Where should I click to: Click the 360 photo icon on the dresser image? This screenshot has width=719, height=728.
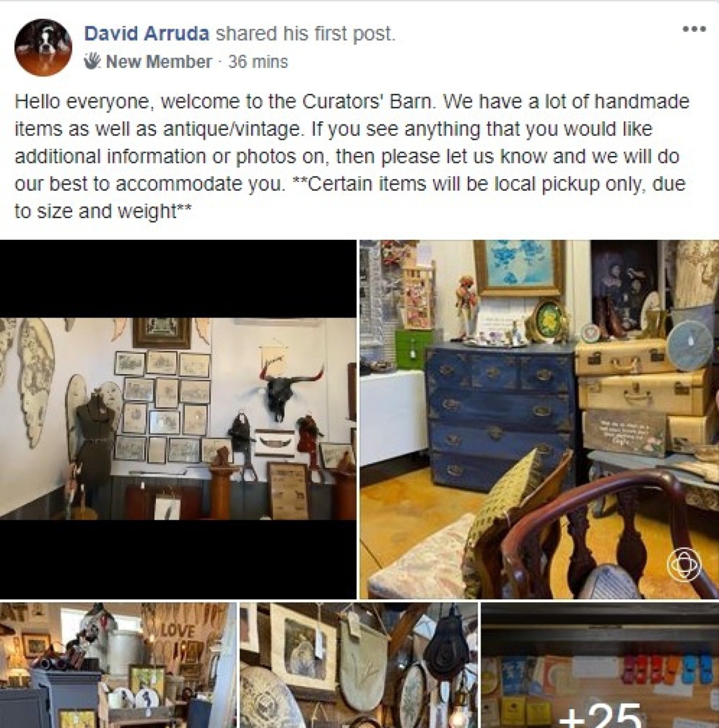point(684,563)
